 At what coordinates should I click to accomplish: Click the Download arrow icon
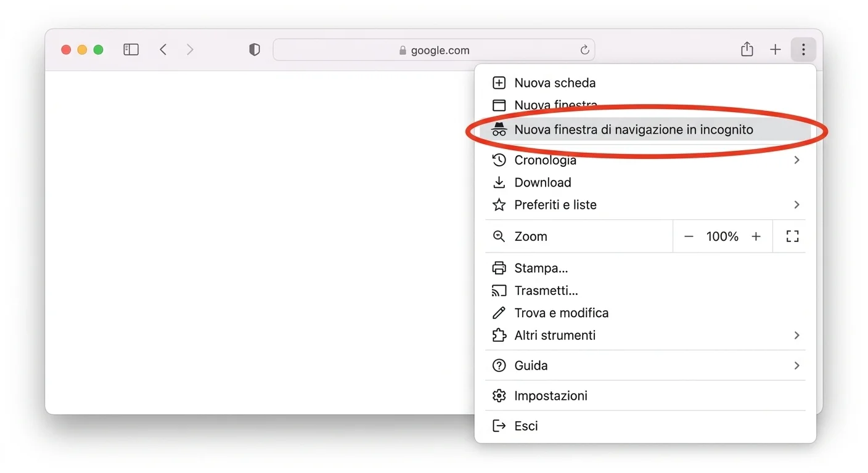[x=499, y=182]
